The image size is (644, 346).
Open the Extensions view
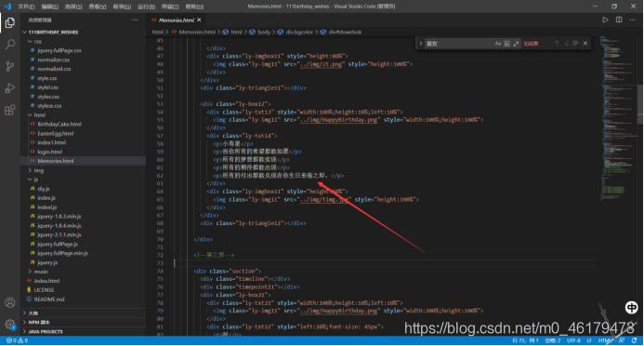[10, 110]
